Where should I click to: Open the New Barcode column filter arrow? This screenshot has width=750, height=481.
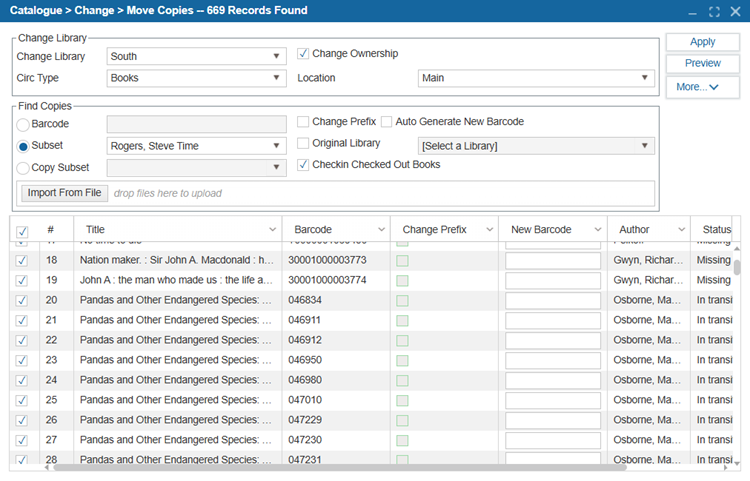[x=598, y=230]
